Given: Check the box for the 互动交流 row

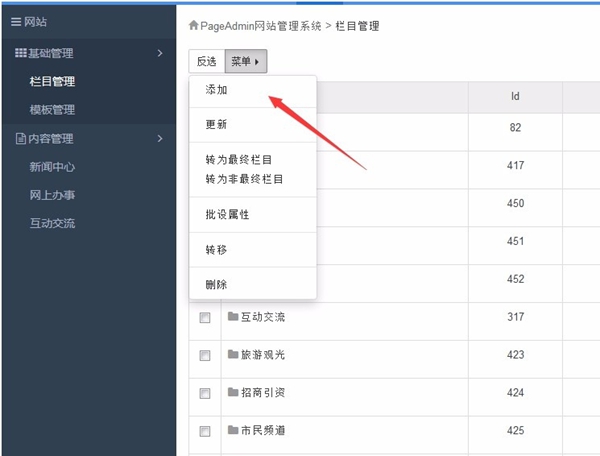Looking at the screenshot, I should coord(205,318).
